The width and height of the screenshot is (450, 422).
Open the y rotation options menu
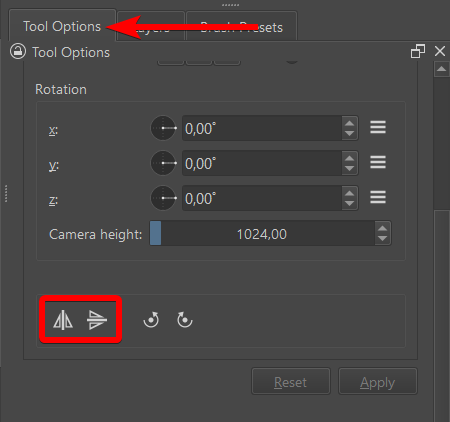point(378,162)
